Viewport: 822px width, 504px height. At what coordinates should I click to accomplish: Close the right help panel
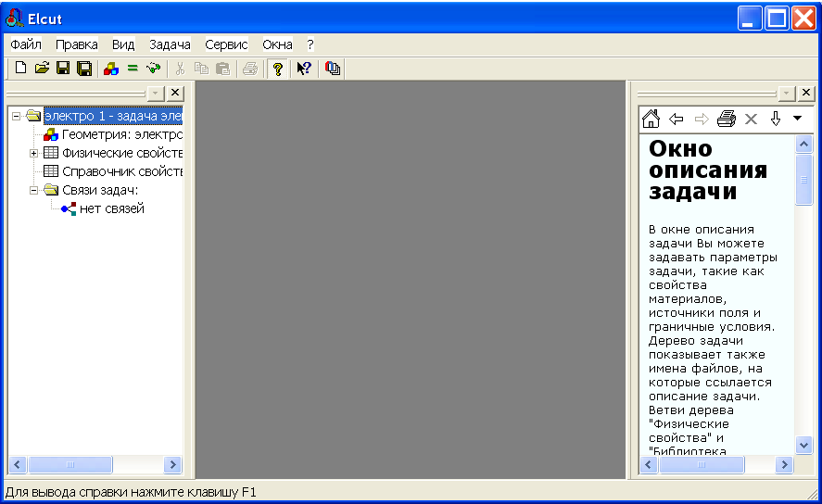click(806, 93)
